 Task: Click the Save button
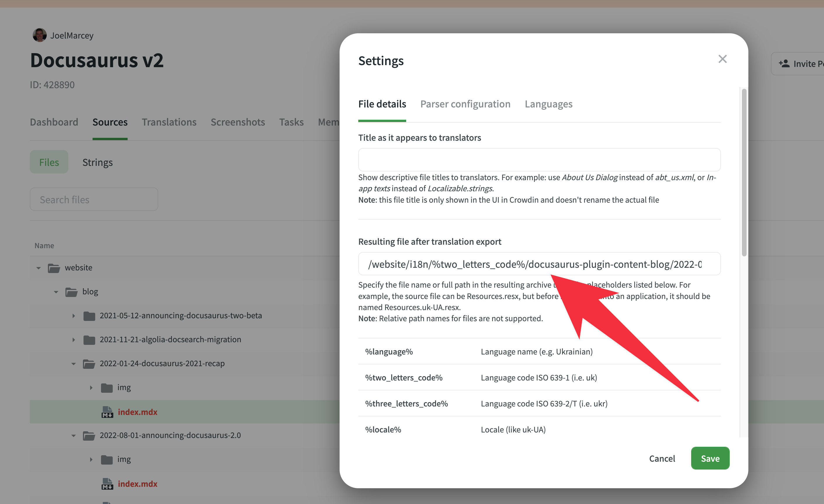tap(710, 458)
